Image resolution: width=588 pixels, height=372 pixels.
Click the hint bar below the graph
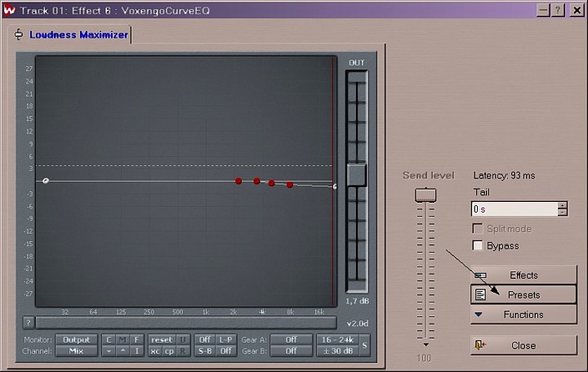186,322
